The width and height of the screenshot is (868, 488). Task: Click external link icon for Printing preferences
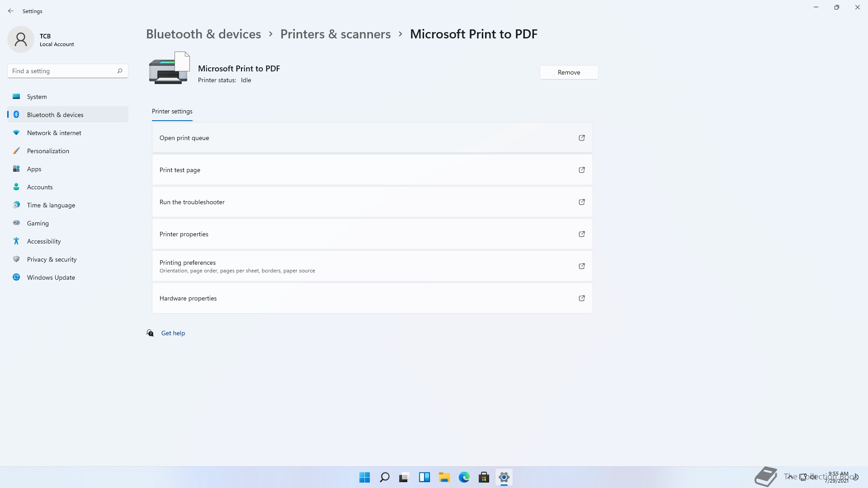[582, 266]
